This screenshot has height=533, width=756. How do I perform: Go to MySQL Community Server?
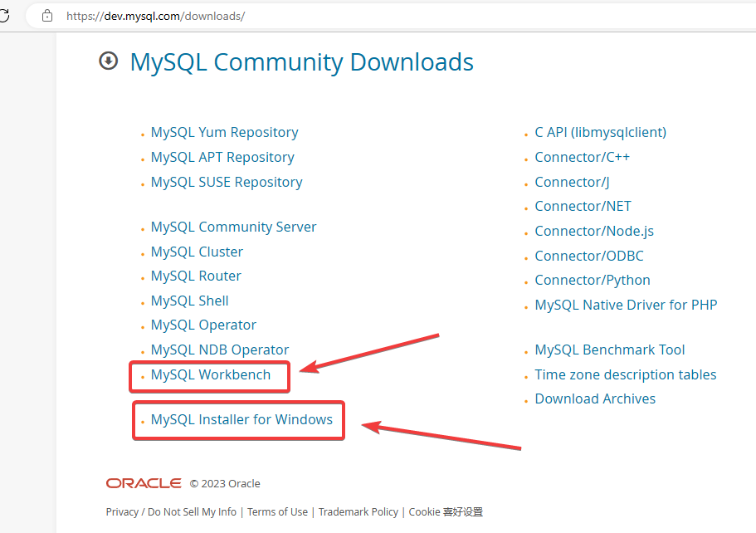(x=233, y=227)
